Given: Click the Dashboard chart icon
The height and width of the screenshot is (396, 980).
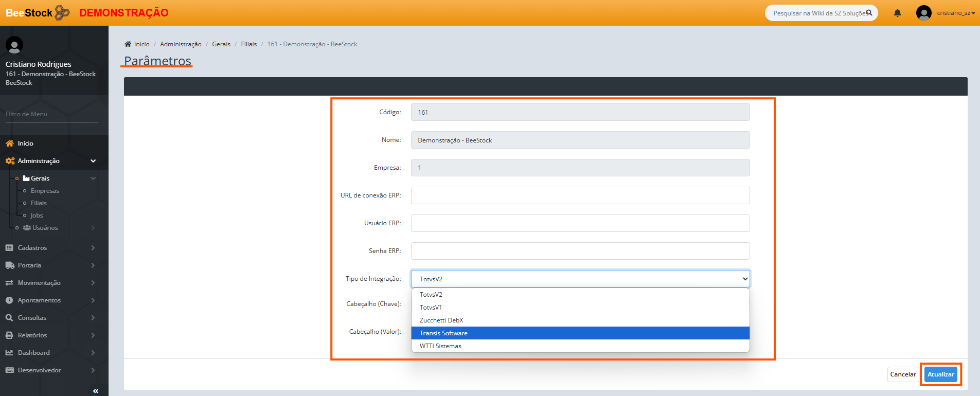Looking at the screenshot, I should point(9,353).
